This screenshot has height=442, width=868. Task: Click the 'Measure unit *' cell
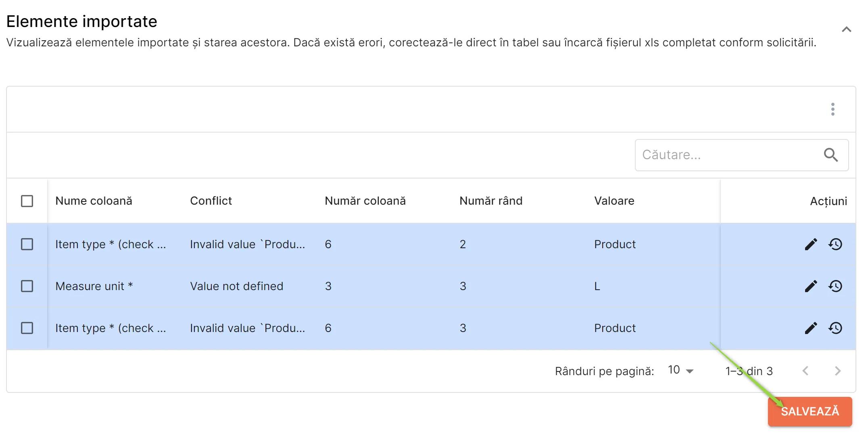pos(94,286)
